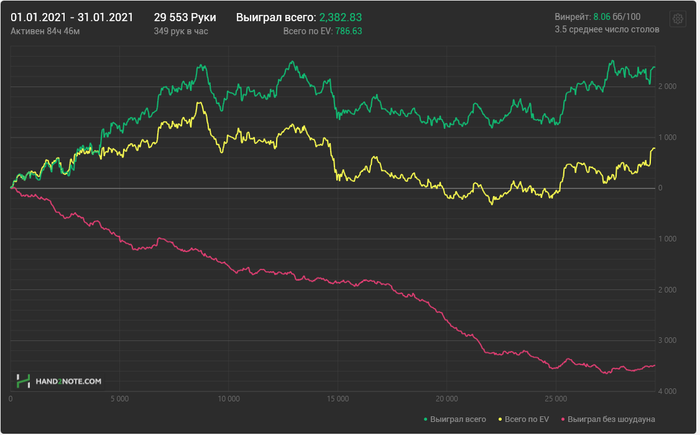Click the '29 553 Руки' hands count
The image size is (700, 435).
[x=186, y=17]
